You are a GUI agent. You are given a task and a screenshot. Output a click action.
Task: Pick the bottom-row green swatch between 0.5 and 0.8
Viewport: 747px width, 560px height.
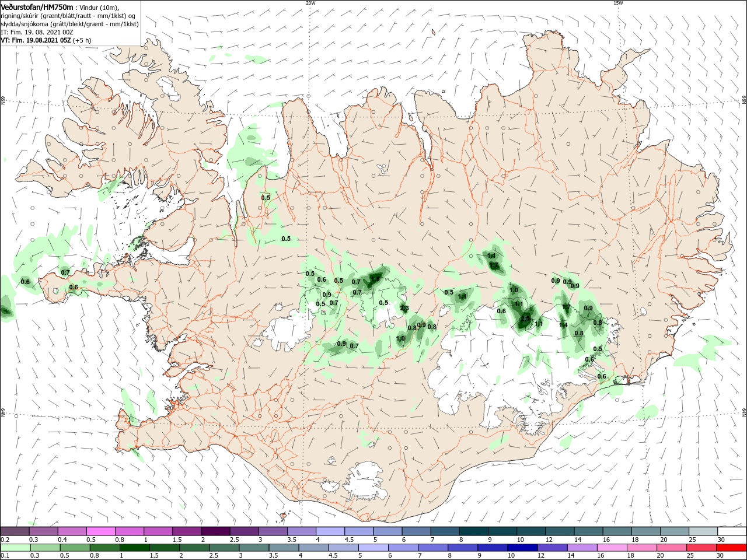pos(75,548)
